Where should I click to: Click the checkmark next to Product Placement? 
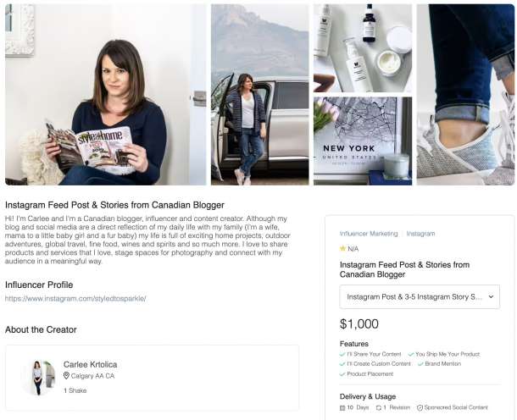click(342, 374)
